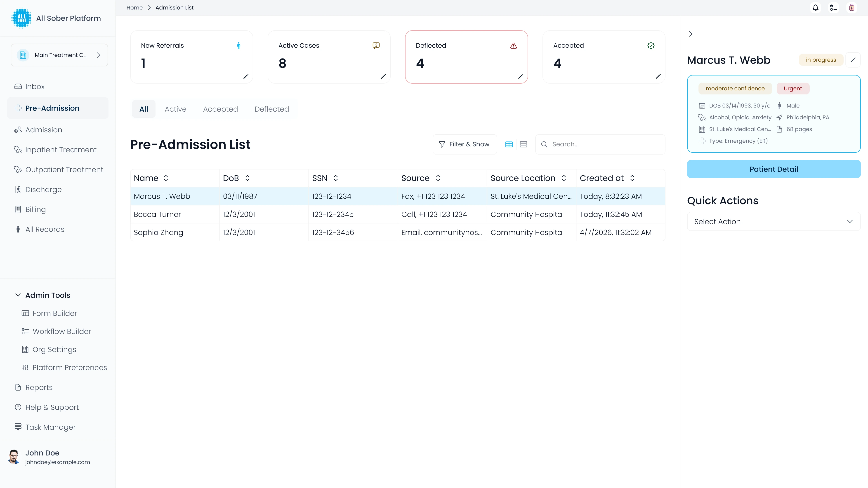Screen dimensions: 868x488
Task: Edit the Deflected card with pencil icon
Action: pos(521,76)
